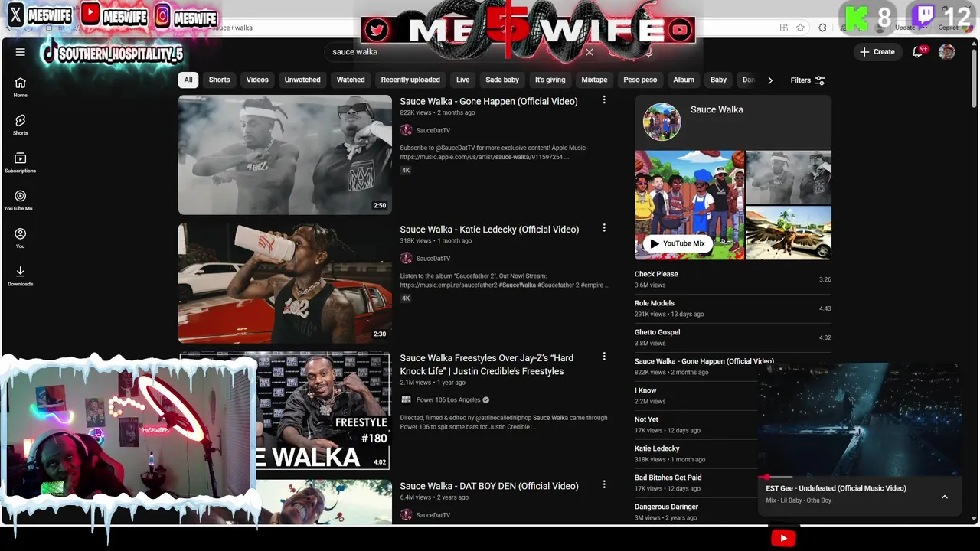Open Subscriptions in the sidebar
Screen dimensions: 980x551
click(21, 162)
